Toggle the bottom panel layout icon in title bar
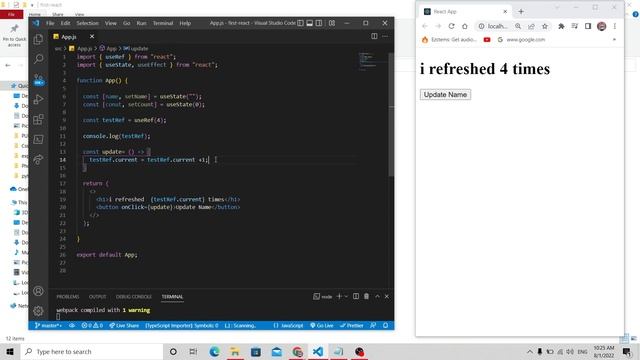Screen dimensions: 640x360 (x=310, y=23)
